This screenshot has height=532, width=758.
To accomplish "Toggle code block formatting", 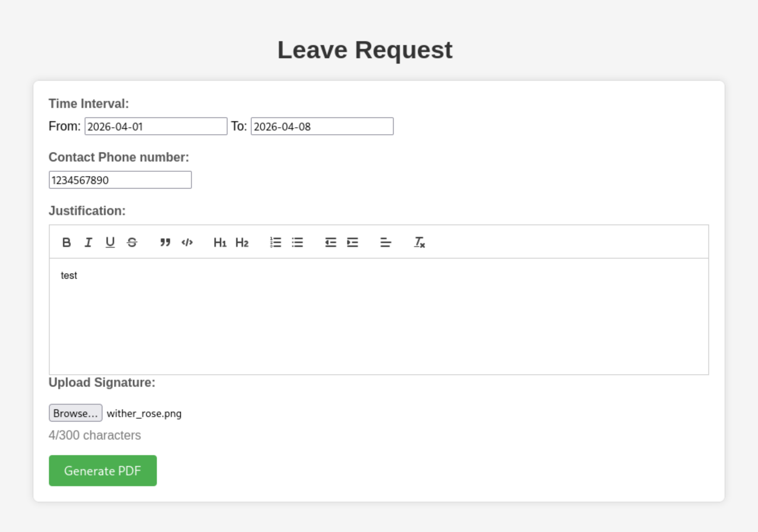I will (x=187, y=243).
